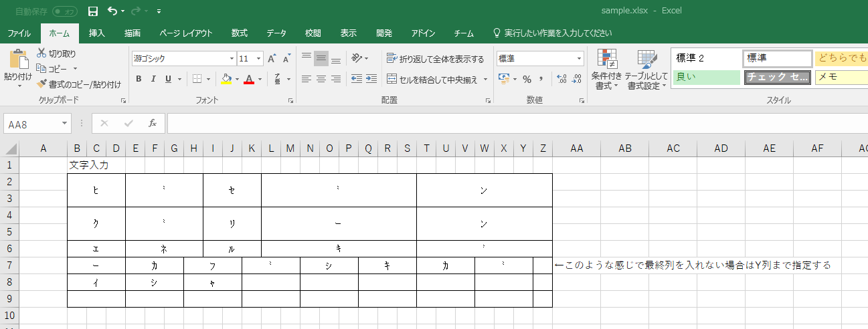868x329 pixels.
Task: Click the Cut scissors icon
Action: tap(41, 53)
